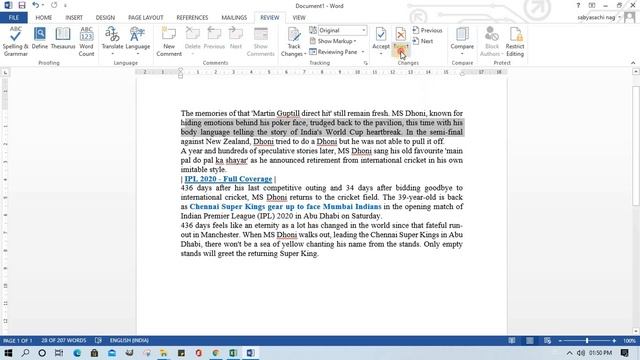Expand the Show Markup menu
This screenshot has height=360, width=640.
pyautogui.click(x=333, y=41)
